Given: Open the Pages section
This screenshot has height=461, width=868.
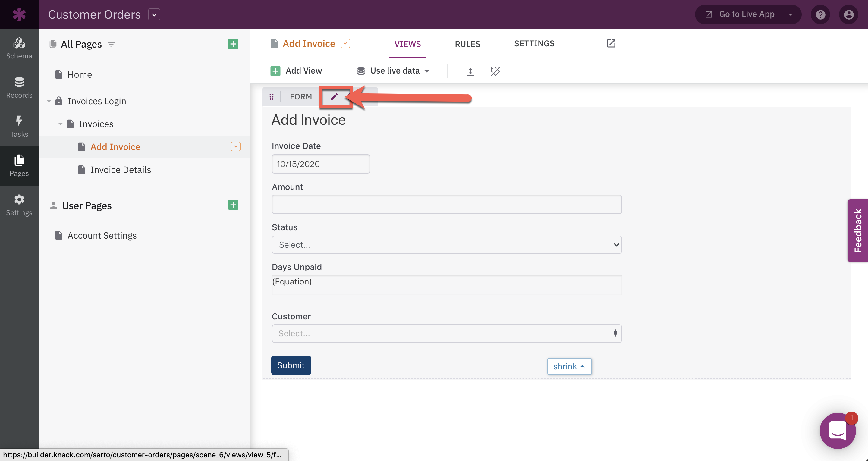Looking at the screenshot, I should click(x=19, y=166).
